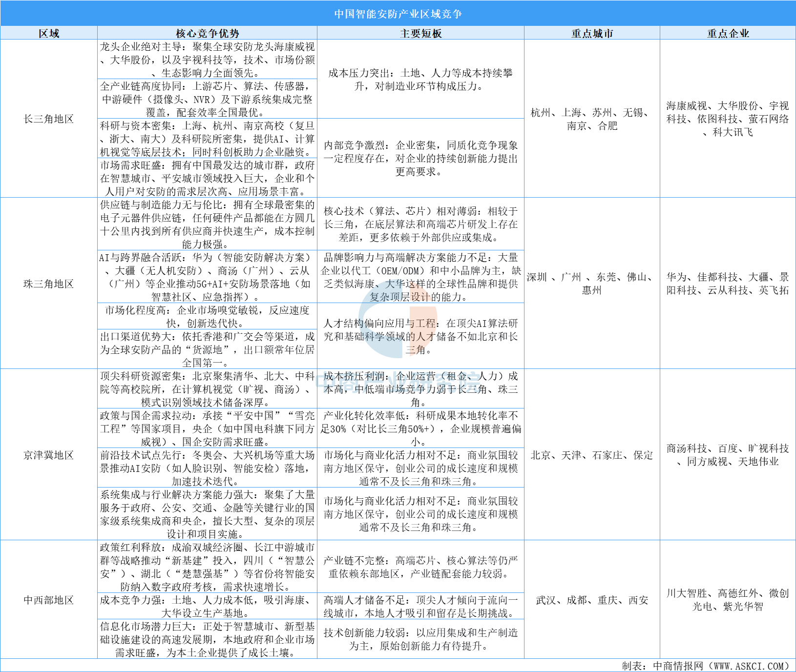Click the 主要短板 column header
This screenshot has width=796, height=672.
tap(420, 33)
